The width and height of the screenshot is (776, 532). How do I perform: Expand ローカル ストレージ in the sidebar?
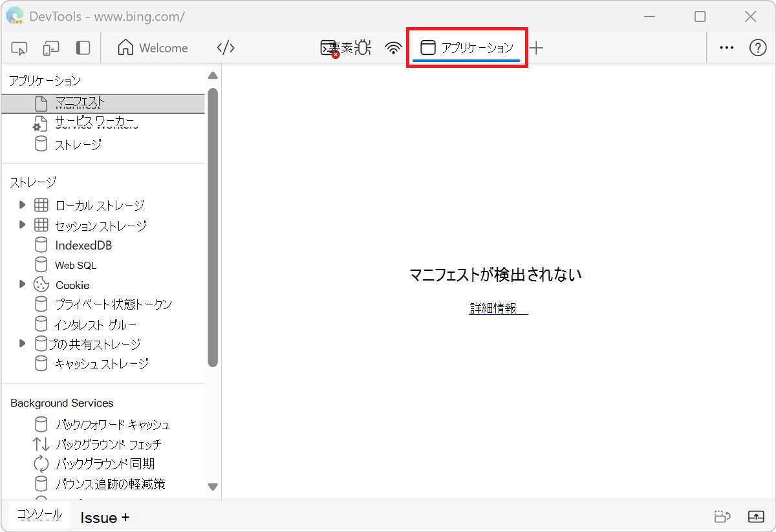click(x=22, y=206)
